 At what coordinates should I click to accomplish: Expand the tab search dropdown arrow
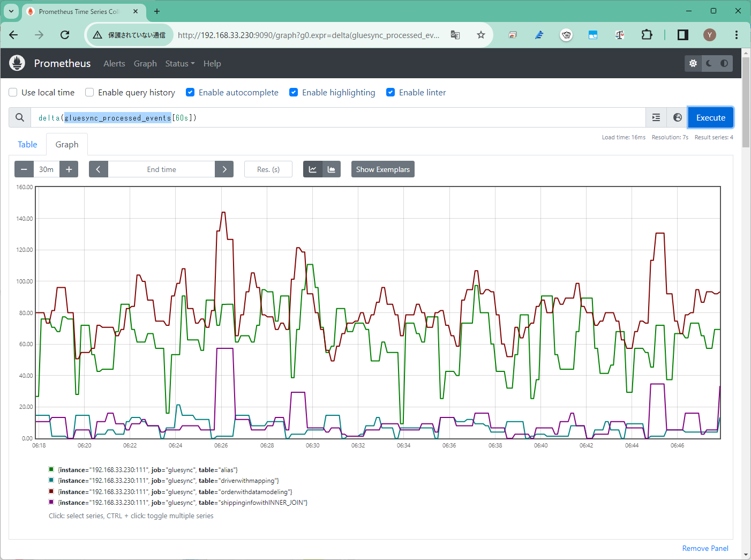tap(11, 11)
